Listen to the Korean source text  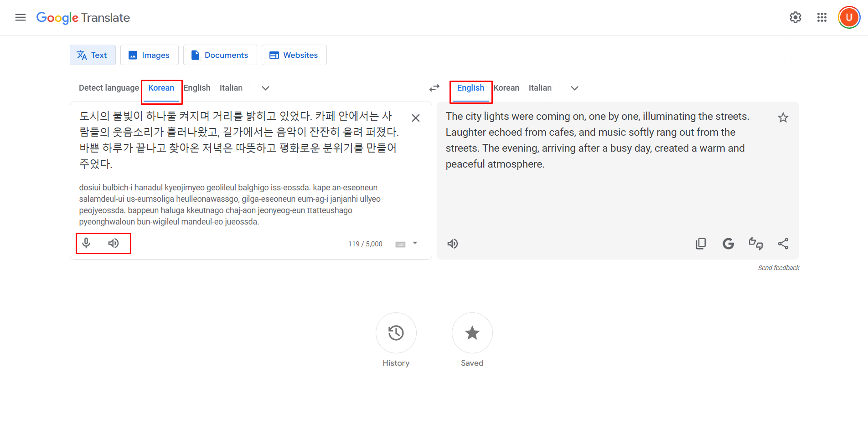114,243
